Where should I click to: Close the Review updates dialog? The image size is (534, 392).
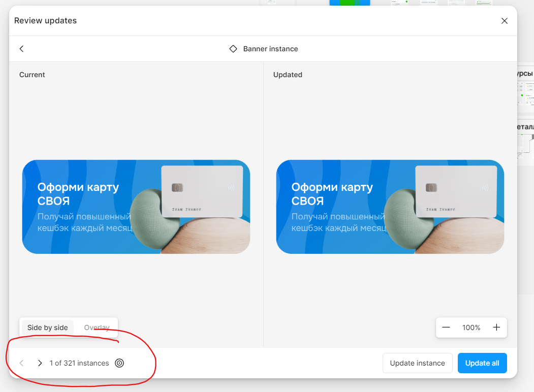click(x=505, y=21)
